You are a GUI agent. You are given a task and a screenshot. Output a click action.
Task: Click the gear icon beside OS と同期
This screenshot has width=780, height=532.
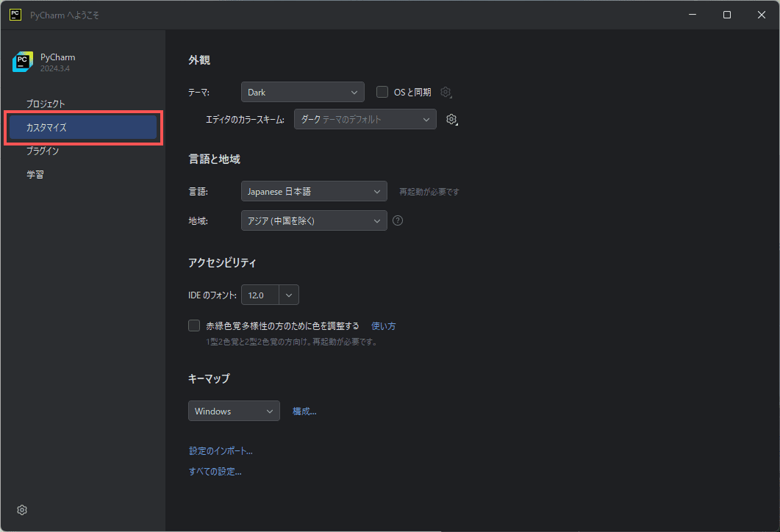point(446,93)
